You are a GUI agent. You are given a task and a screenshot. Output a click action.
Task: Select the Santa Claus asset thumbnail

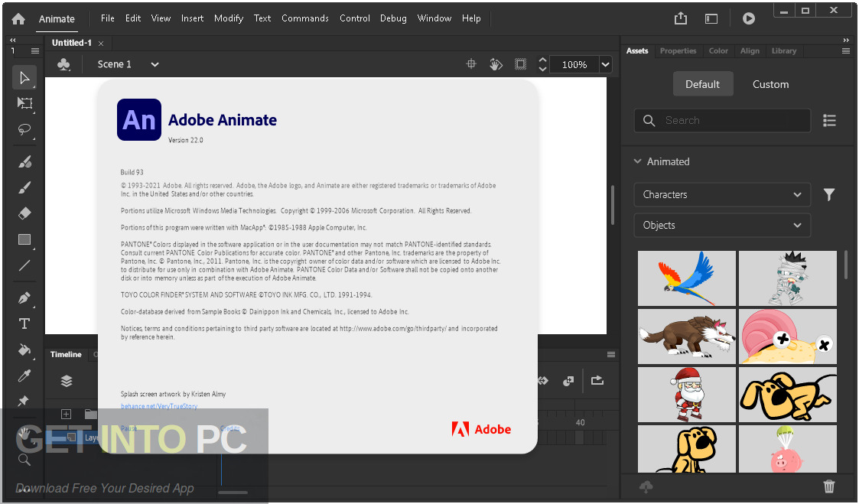tap(686, 395)
